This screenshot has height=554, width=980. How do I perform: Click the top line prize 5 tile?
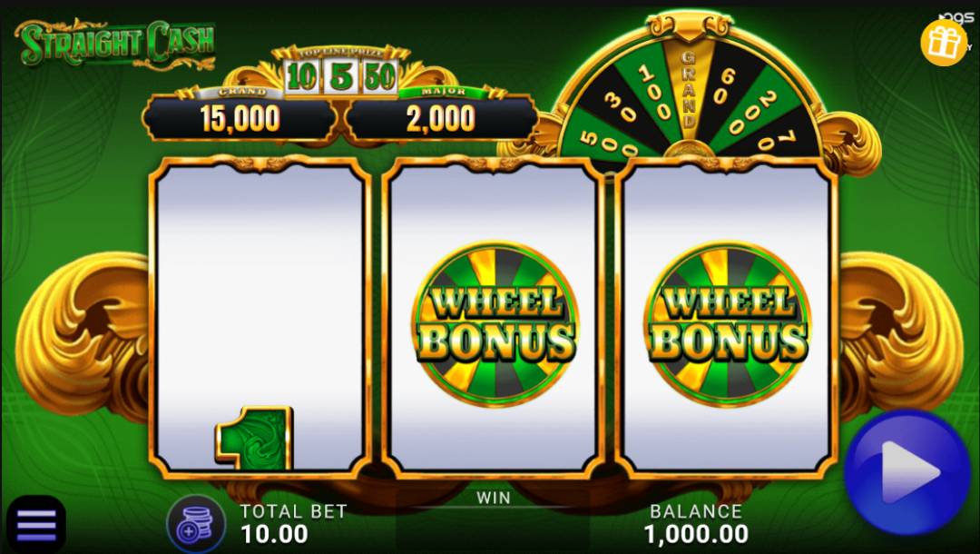pos(341,77)
